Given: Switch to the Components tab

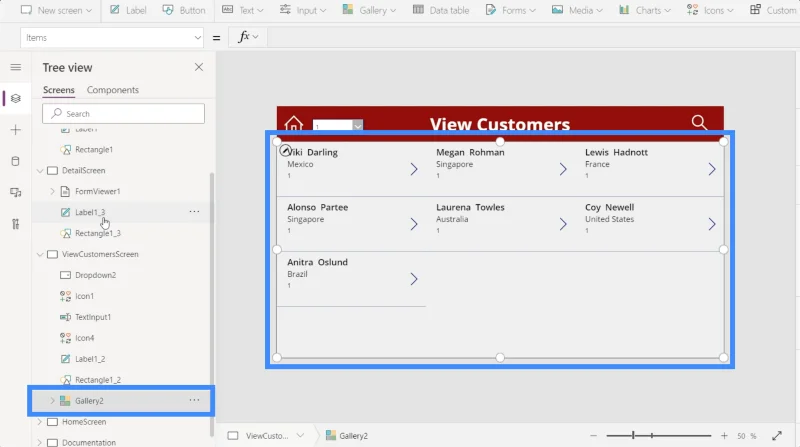Looking at the screenshot, I should (x=113, y=90).
